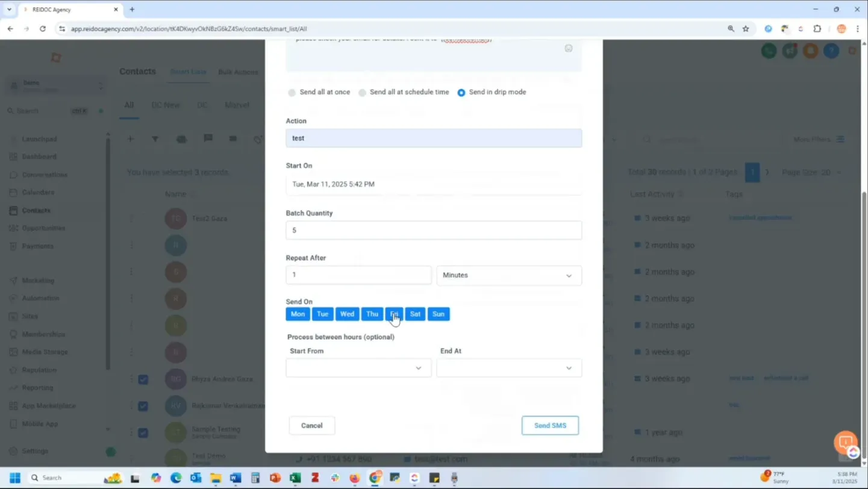868x489 pixels.
Task: Go to Opportunities in the sidebar
Action: (43, 228)
